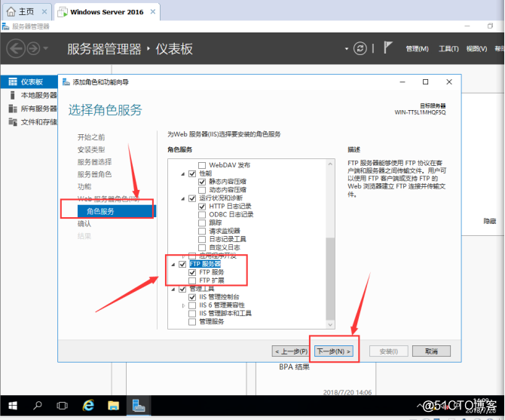Open Internet Explorer from the taskbar
This screenshot has width=505, height=420.
[x=88, y=406]
